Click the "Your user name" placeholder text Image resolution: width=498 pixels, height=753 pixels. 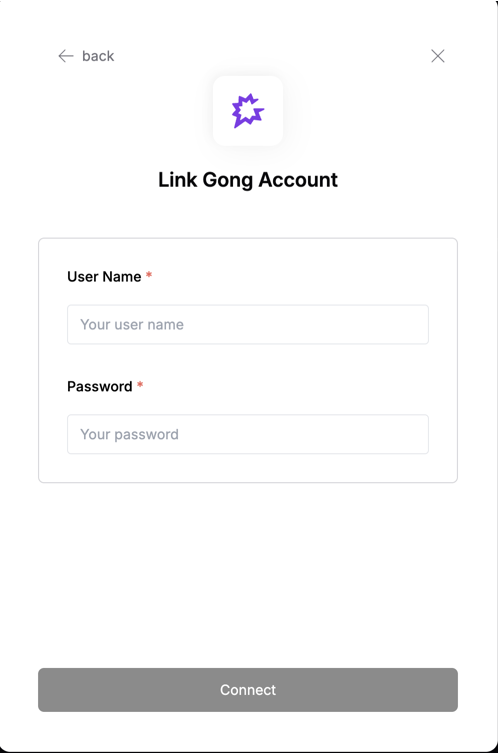(132, 325)
